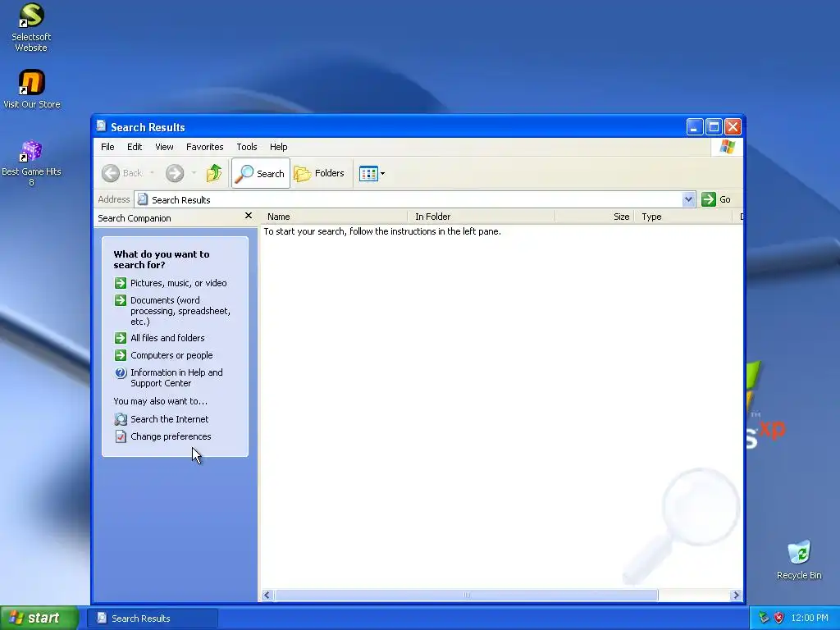Image resolution: width=840 pixels, height=630 pixels.
Task: Click the Back toolbar button
Action: [x=122, y=173]
